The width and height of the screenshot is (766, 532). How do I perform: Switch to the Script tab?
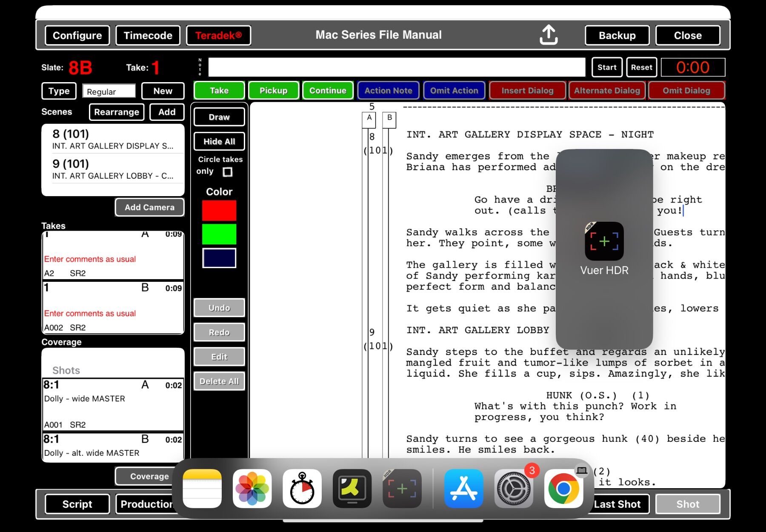(77, 504)
